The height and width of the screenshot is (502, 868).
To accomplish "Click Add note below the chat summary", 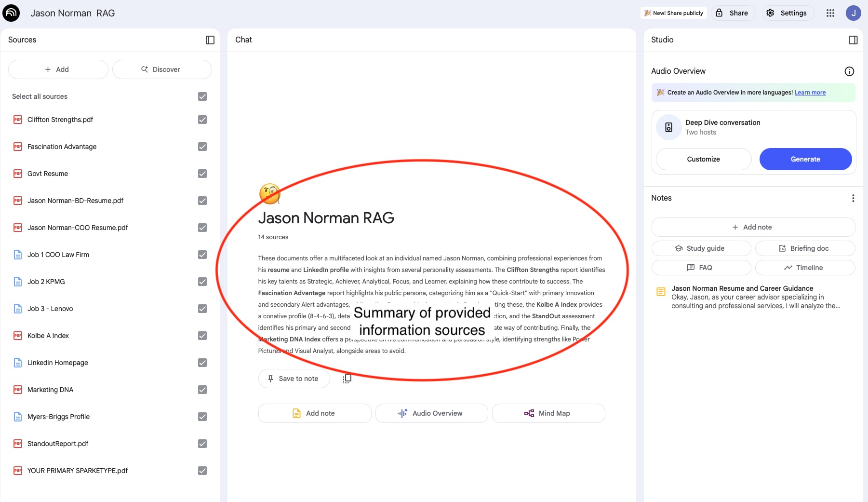I will coord(315,413).
